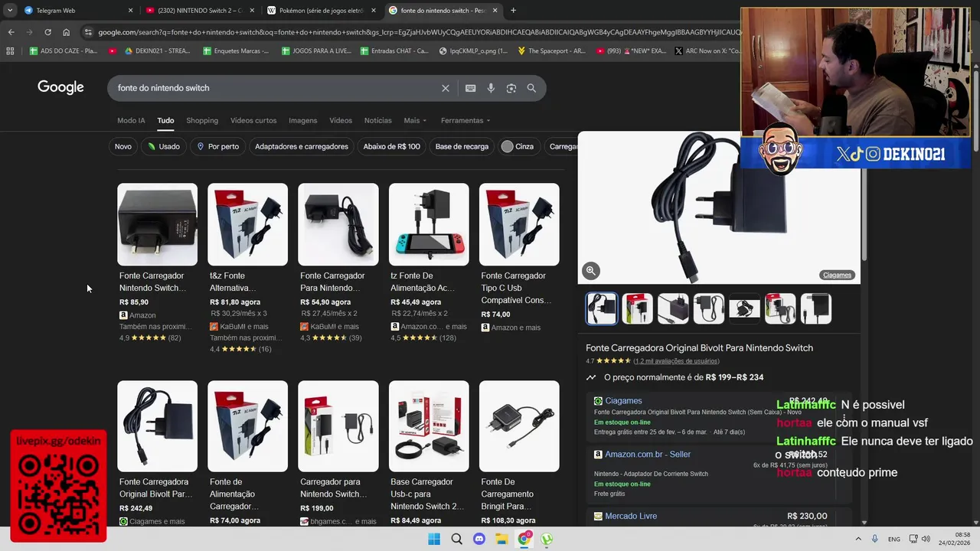The height and width of the screenshot is (551, 980).
Task: Toggle the Base de recarga filter chip
Action: 462,146
